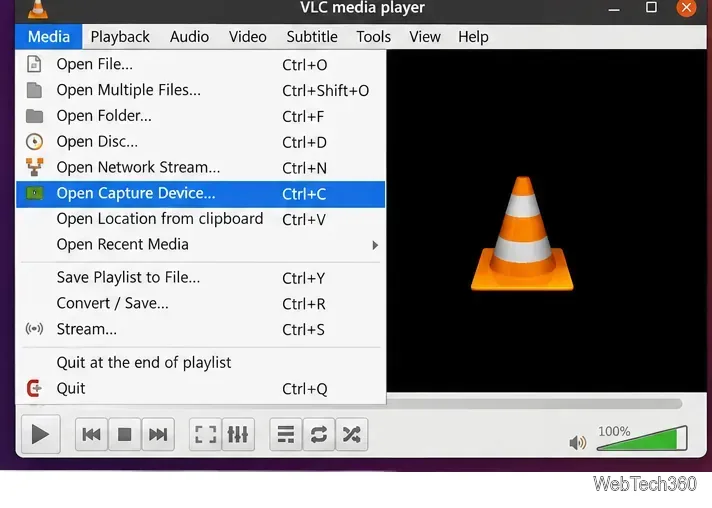Minimize the VLC window
Screen dimensions: 712x508
[x=614, y=8]
